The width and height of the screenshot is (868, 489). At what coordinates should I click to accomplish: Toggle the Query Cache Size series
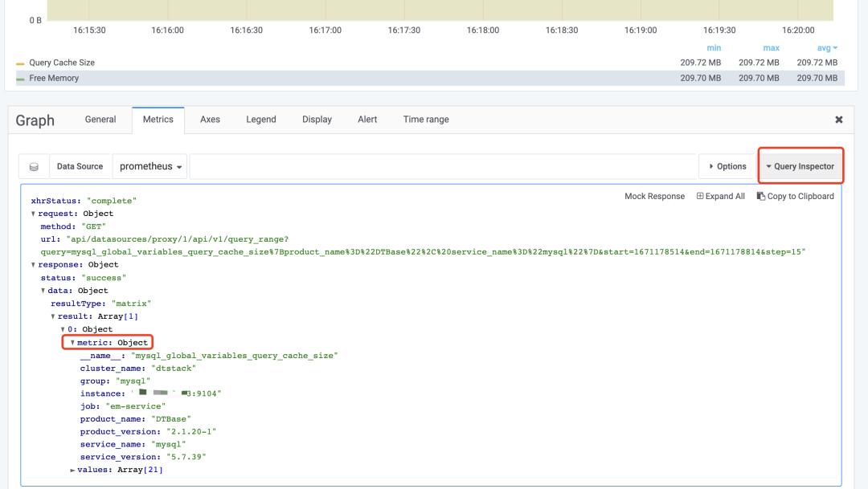tap(61, 63)
